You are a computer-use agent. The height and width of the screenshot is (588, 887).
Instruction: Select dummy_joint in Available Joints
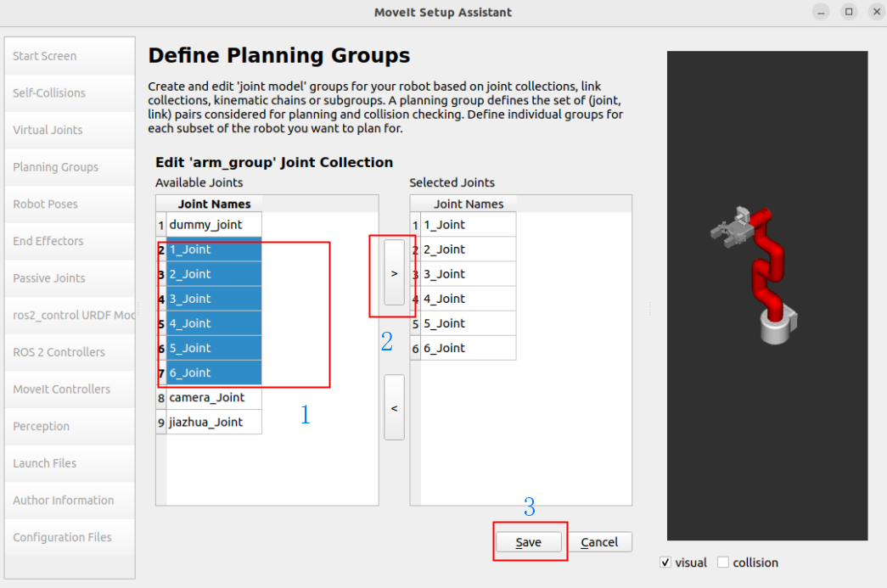point(214,225)
